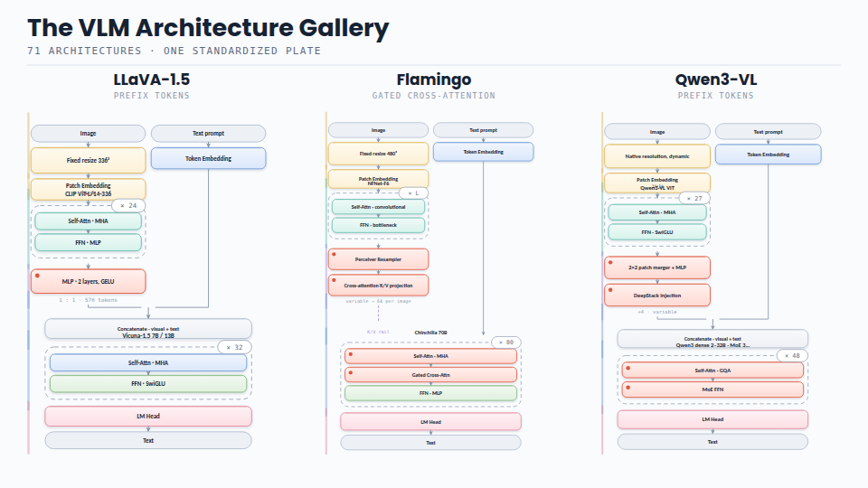Image resolution: width=868 pixels, height=488 pixels.
Task: Select Patch Embedding Qwen3-VL ViT block
Action: point(657,183)
